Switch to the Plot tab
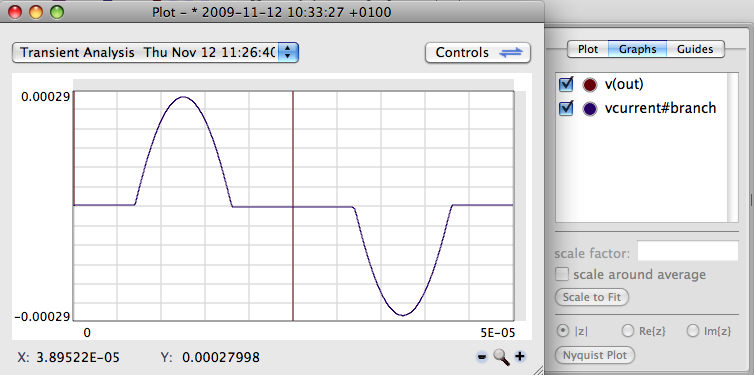This screenshot has height=375, width=754. point(588,49)
